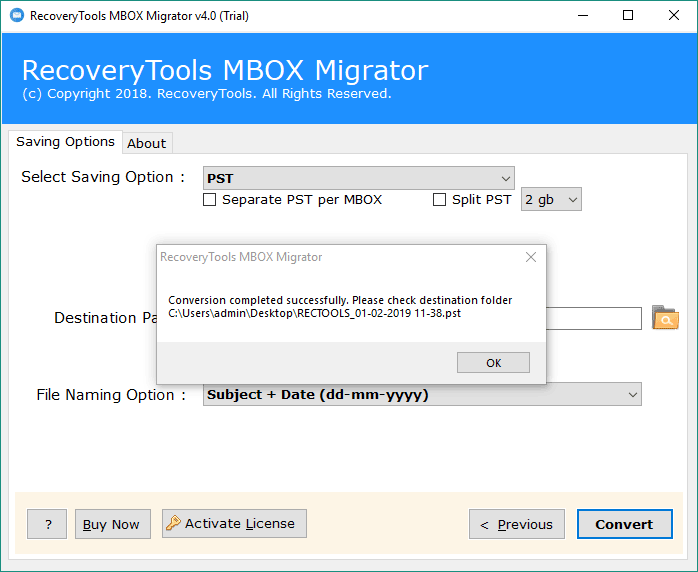Click Activate License button with key icon
The height and width of the screenshot is (572, 698).
234,523
